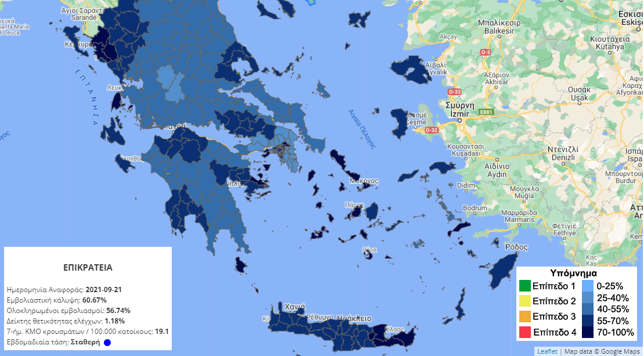The height and width of the screenshot is (356, 644).
Task: Click the 55-70% legend swatch
Action: click(588, 320)
